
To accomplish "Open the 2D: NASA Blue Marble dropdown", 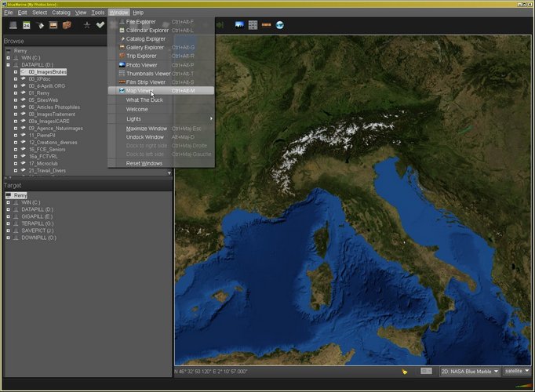I will 468,371.
